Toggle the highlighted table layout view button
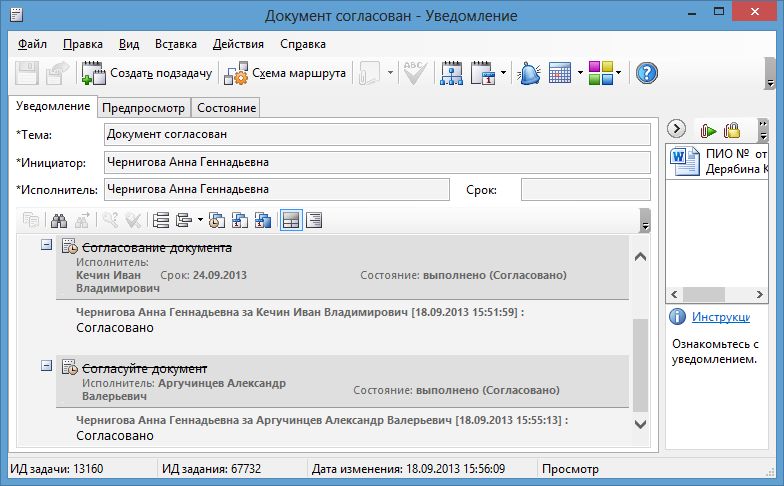Screen dimensions: 784x486 coord(291,220)
